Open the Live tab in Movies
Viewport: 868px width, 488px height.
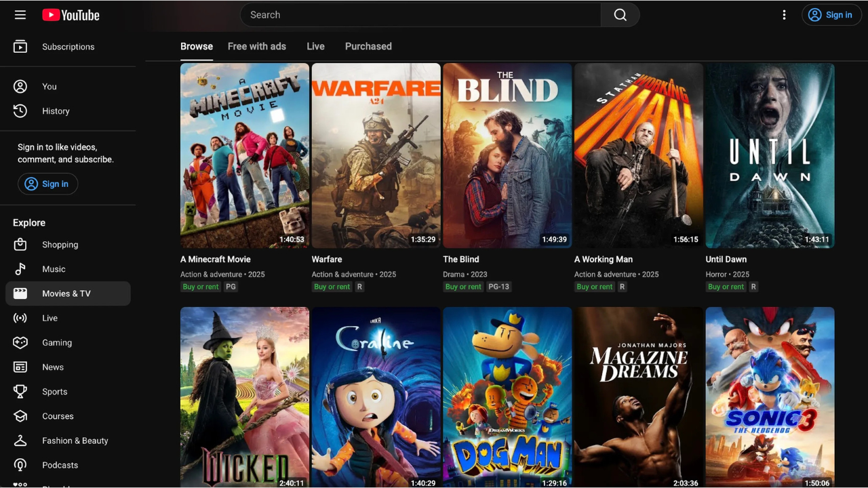click(x=315, y=46)
